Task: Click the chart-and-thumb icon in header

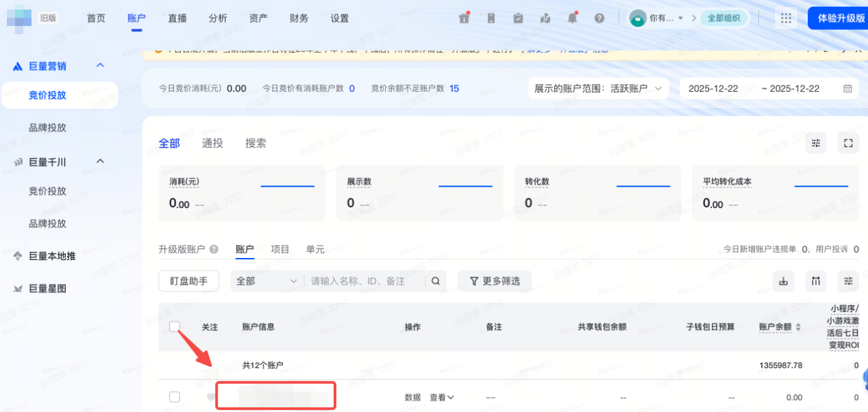Action: (545, 18)
